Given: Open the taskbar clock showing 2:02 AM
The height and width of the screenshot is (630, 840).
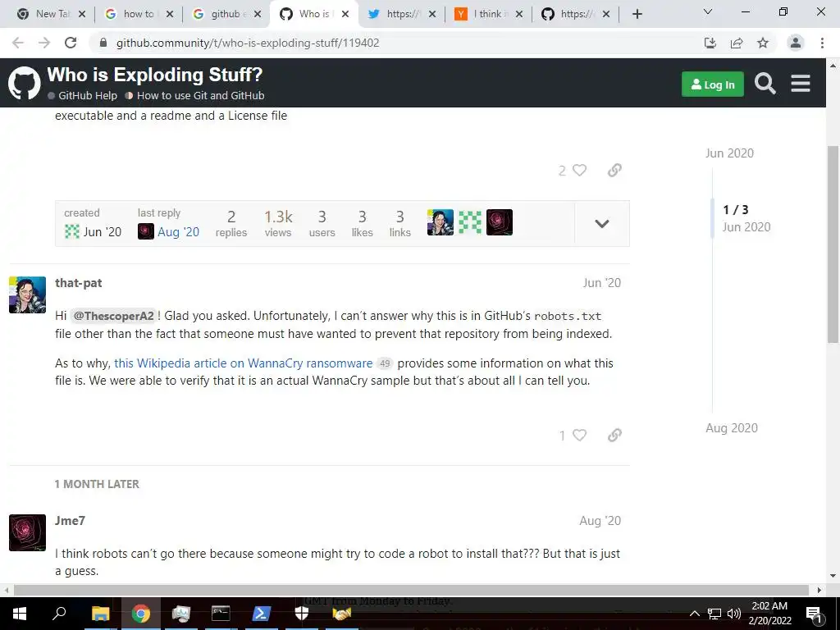Looking at the screenshot, I should click(769, 614).
